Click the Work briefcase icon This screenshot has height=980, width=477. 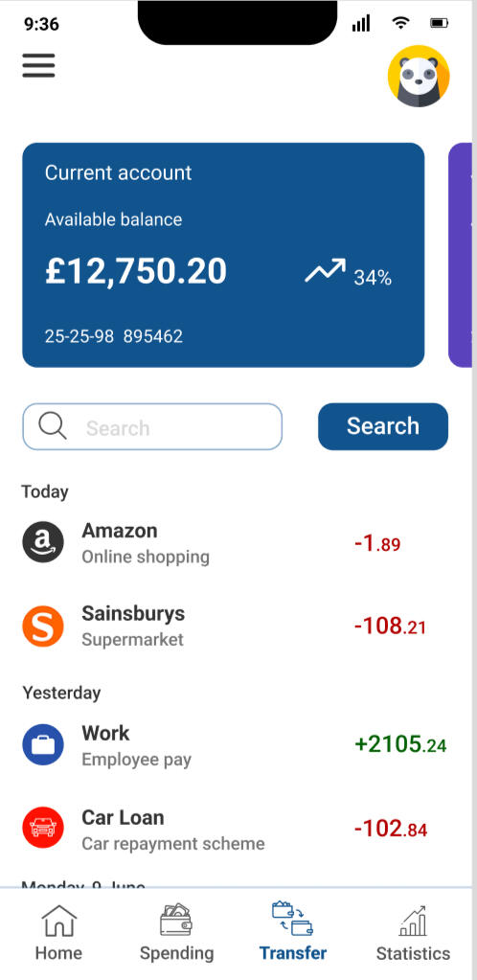pyautogui.click(x=43, y=745)
